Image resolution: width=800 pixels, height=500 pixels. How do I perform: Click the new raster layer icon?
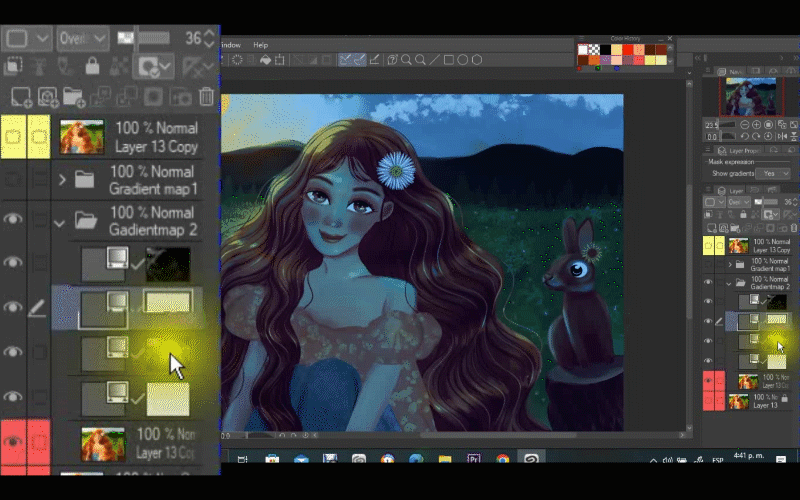click(x=19, y=97)
